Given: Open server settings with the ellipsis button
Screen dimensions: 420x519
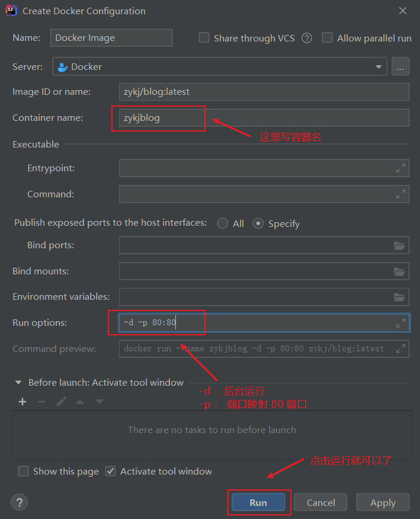Looking at the screenshot, I should tap(400, 67).
